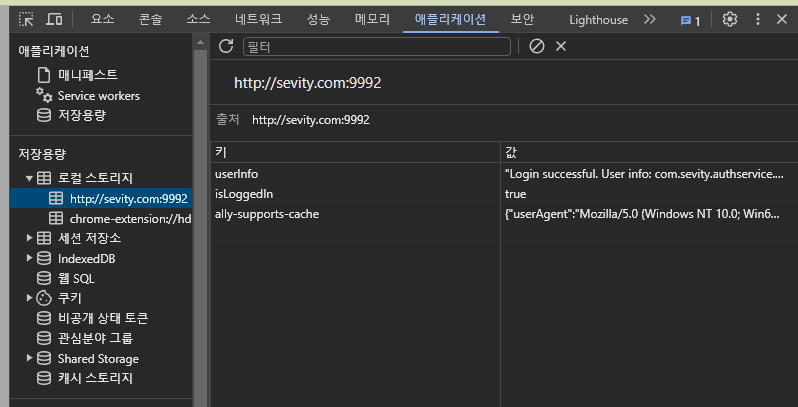The height and width of the screenshot is (407, 798).
Task: Expand the 쿠키 node
Action: [30, 298]
